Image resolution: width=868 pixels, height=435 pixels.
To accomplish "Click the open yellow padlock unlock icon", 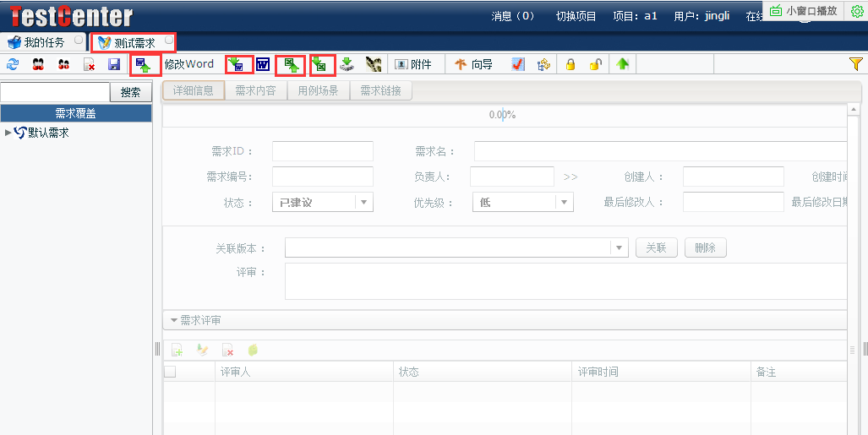I will pyautogui.click(x=596, y=65).
